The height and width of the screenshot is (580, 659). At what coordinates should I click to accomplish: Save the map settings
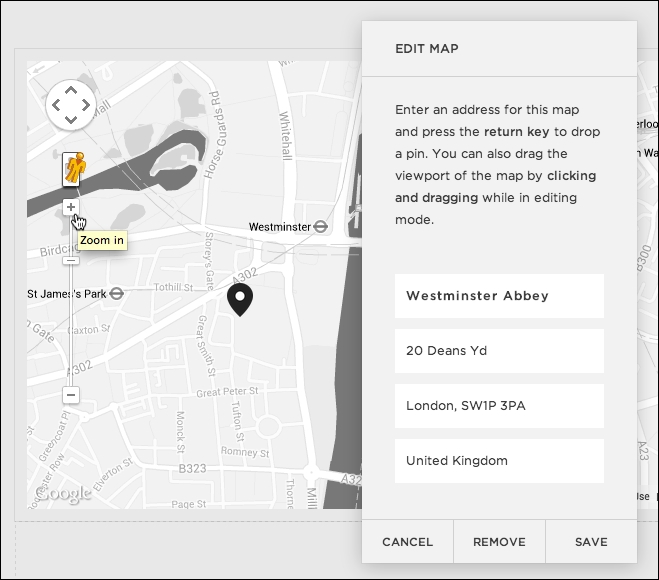pos(591,542)
